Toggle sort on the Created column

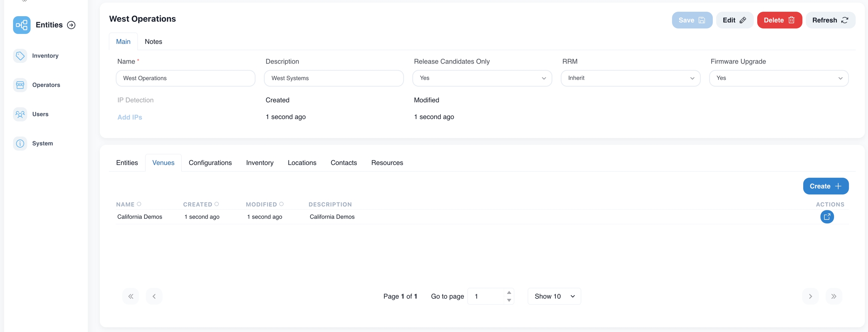click(217, 204)
